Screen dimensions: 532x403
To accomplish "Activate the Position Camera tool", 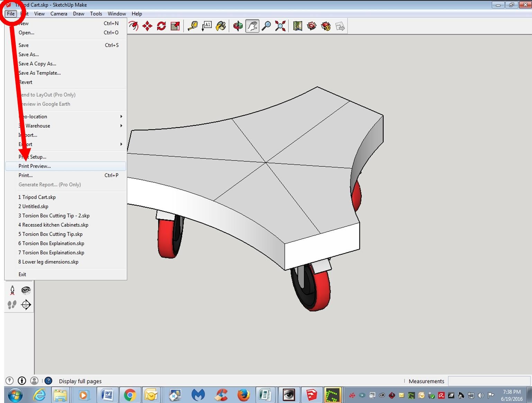I will 12,290.
